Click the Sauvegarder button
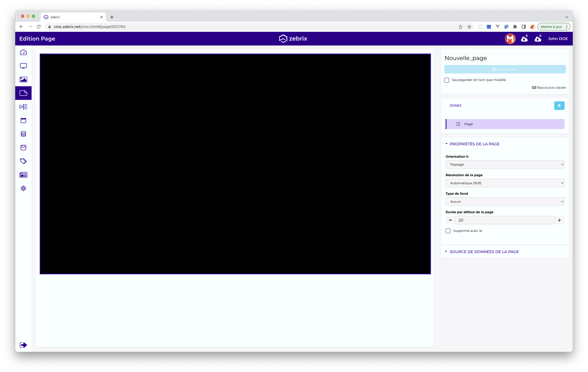This screenshot has width=588, height=372. coord(505,69)
